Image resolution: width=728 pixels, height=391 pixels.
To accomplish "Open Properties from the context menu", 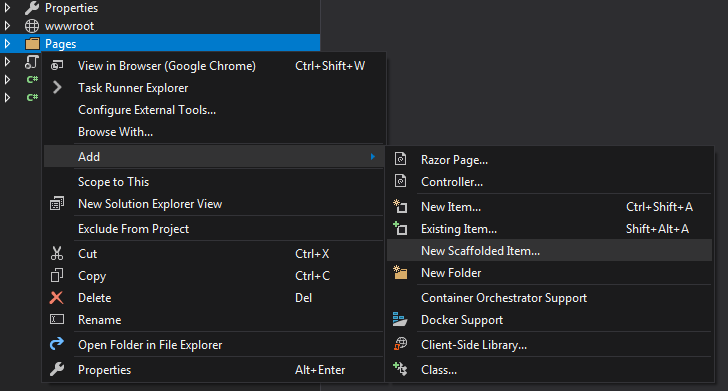I will click(x=214, y=370).
